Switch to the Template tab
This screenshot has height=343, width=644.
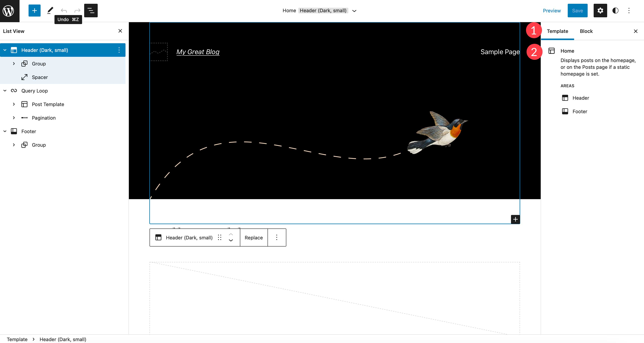click(558, 31)
